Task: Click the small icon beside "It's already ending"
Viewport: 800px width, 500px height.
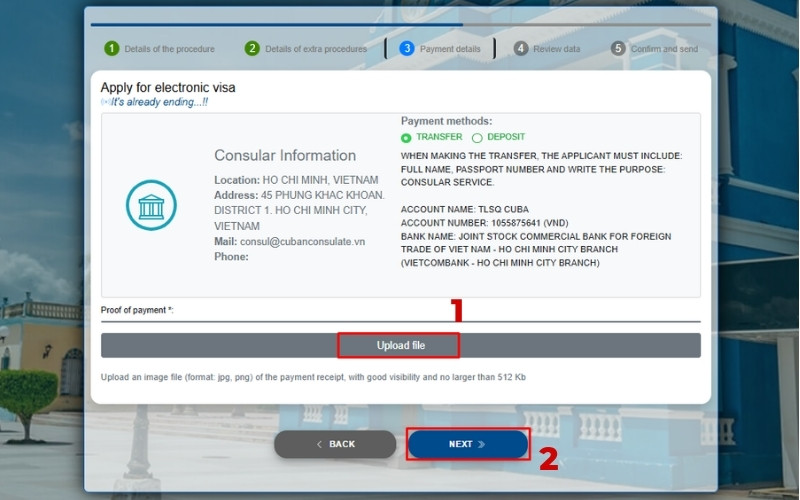Action: pyautogui.click(x=105, y=102)
